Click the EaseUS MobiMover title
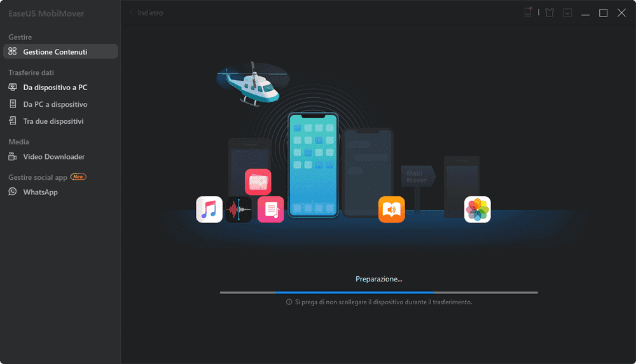Viewport: 636px width, 364px height. [46, 13]
